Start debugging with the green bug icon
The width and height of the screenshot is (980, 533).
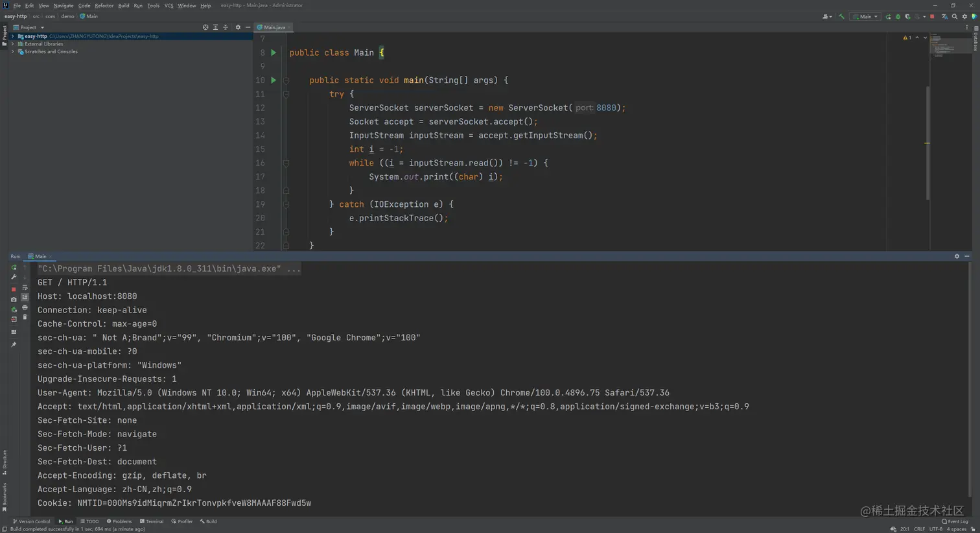(898, 17)
